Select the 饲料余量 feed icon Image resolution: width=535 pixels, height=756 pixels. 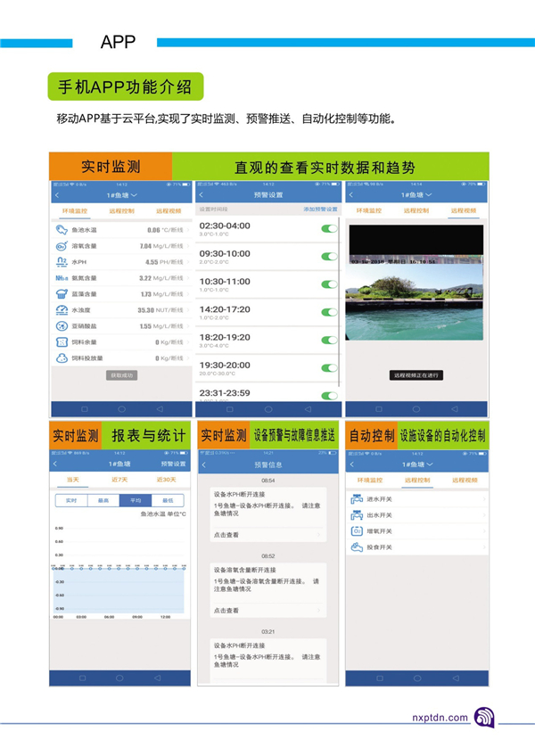point(62,341)
